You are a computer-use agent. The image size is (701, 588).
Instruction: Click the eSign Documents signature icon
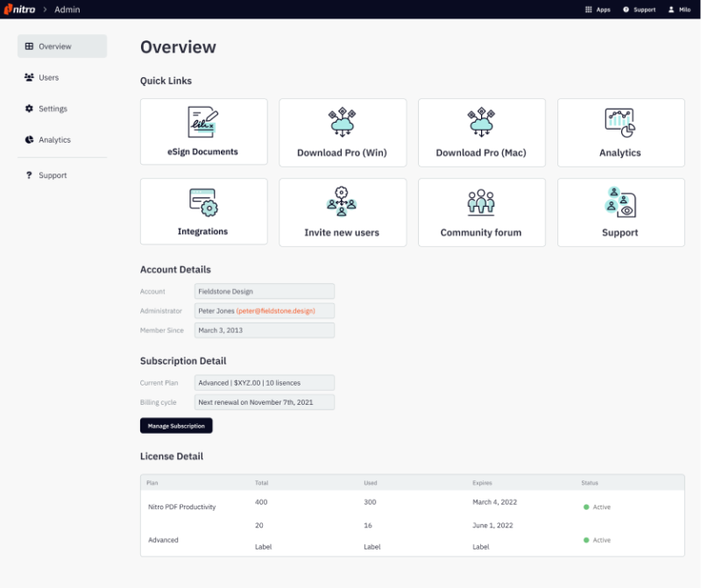click(203, 122)
